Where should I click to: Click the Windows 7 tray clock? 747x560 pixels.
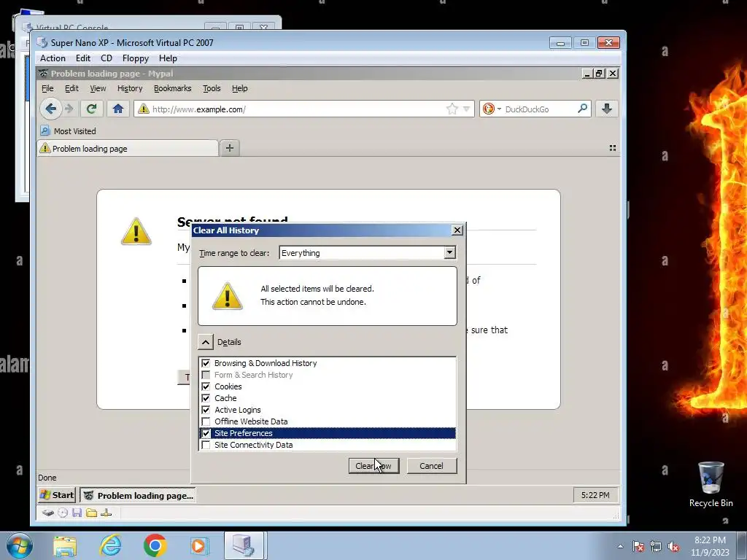pos(710,546)
